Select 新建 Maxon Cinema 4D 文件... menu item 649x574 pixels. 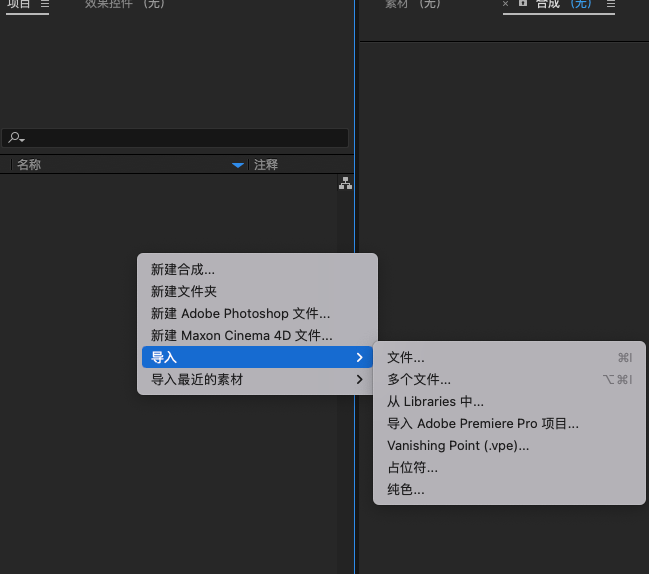257,335
